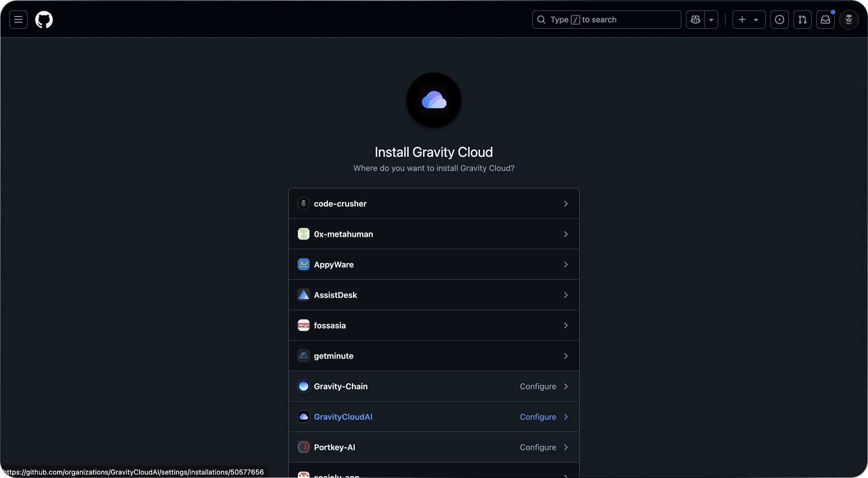Viewport: 868px width, 478px height.
Task: Open the user profile avatar menu
Action: click(x=849, y=20)
